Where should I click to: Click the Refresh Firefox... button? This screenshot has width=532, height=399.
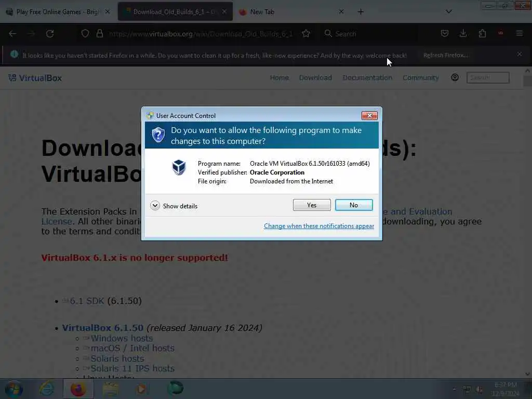click(x=446, y=55)
